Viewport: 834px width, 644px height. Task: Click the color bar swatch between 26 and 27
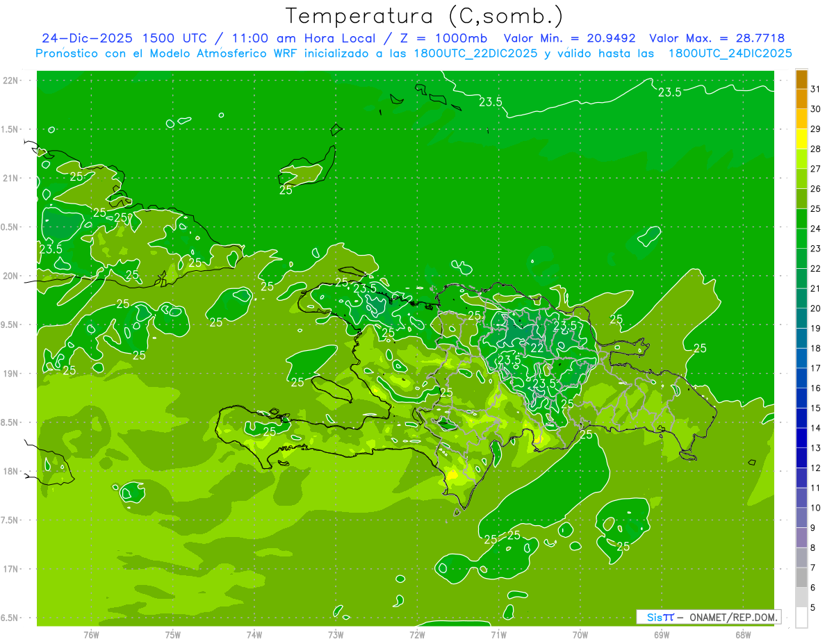(x=801, y=179)
